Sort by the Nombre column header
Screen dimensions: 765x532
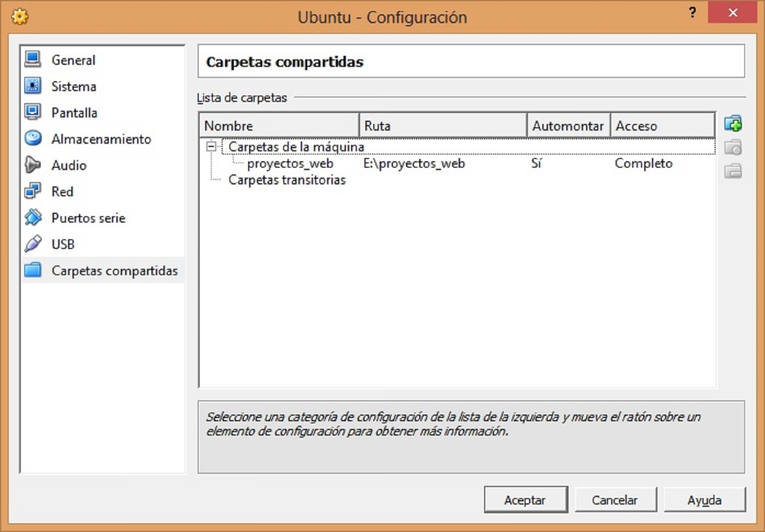point(279,126)
